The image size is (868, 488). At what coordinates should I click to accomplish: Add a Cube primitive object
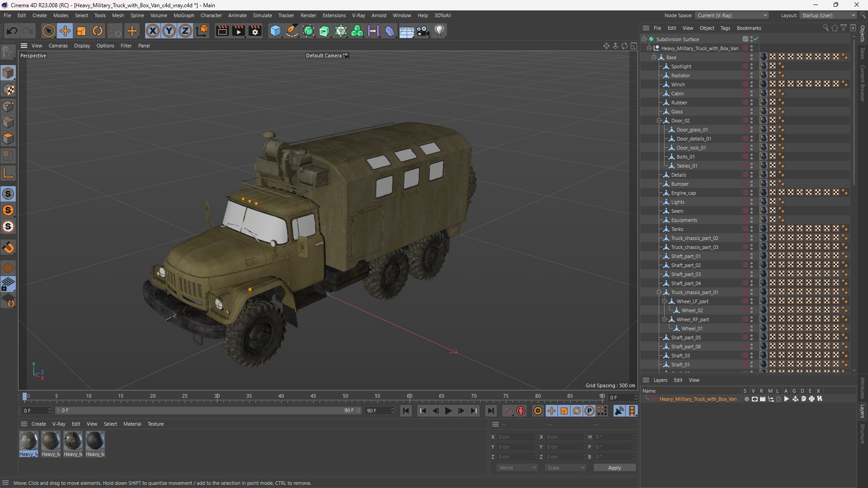pyautogui.click(x=275, y=31)
